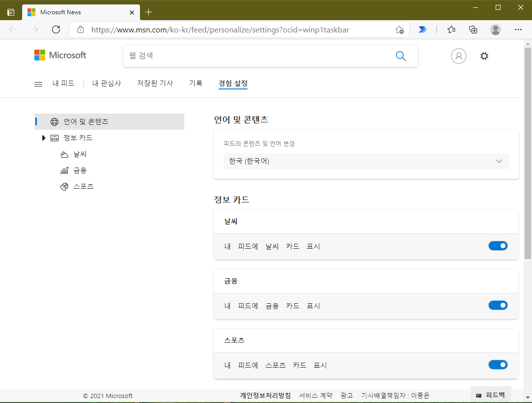Click the 피드백 button
This screenshot has height=403, width=532.
tap(491, 395)
